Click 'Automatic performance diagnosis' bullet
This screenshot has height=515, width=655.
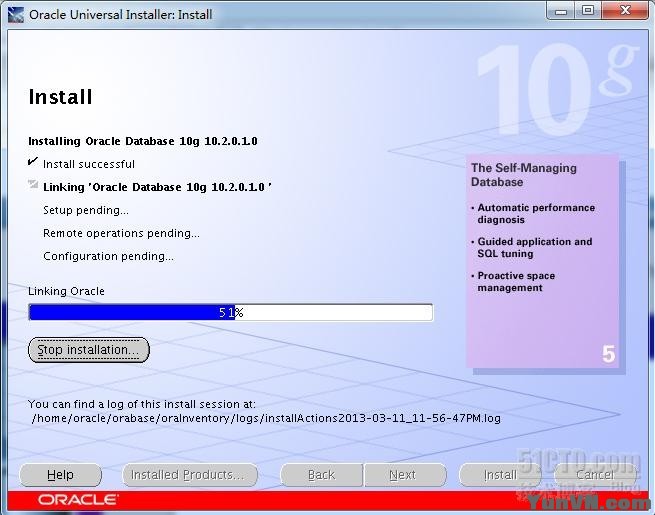(536, 213)
